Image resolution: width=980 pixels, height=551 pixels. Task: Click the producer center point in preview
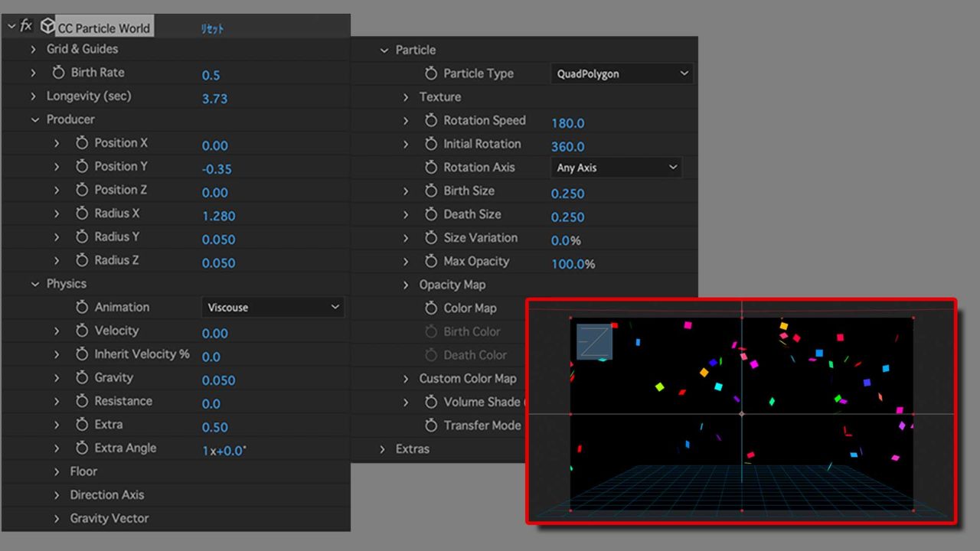tap(741, 414)
